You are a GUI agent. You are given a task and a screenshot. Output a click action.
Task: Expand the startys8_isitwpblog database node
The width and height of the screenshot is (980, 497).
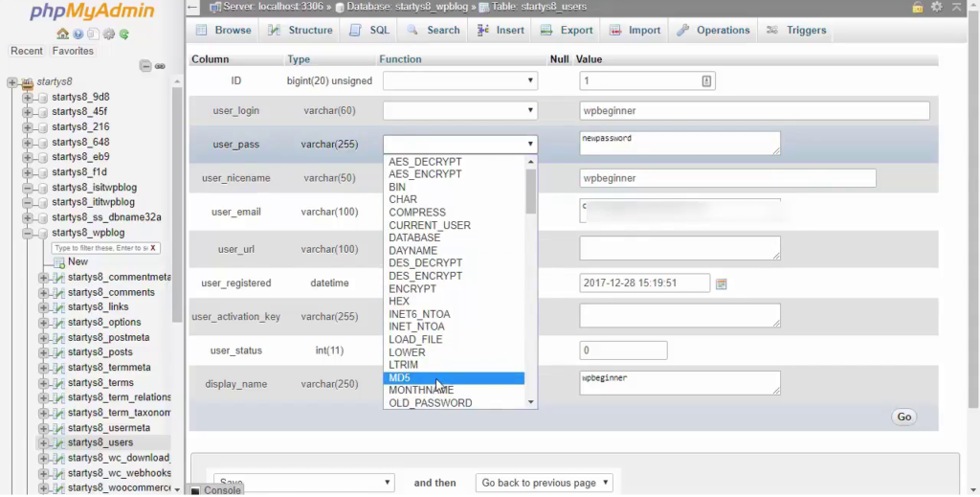tap(28, 188)
